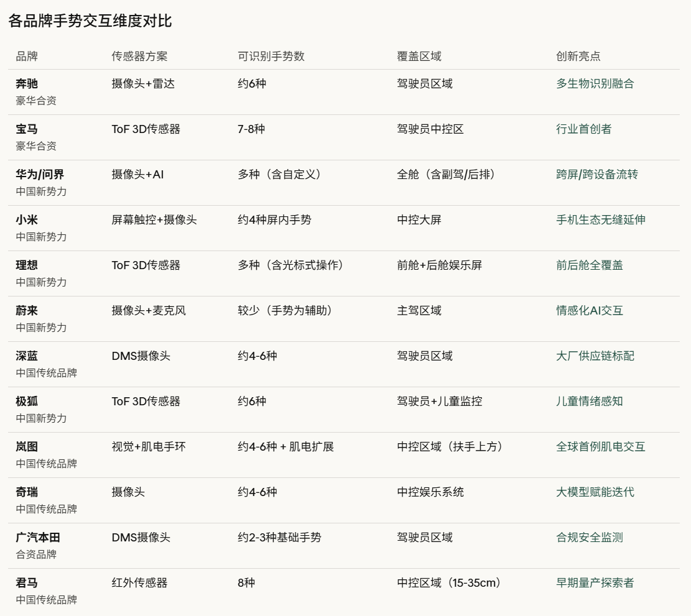Select the 儿童情绪感知 link for 极狐
Viewport: 691px width, 616px height.
tap(588, 402)
